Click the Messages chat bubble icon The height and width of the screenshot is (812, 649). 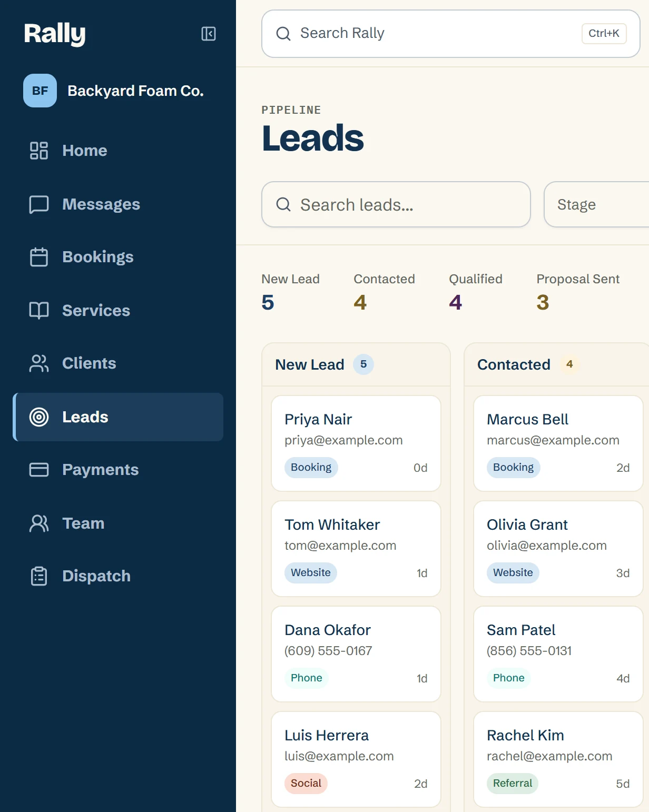(x=39, y=204)
